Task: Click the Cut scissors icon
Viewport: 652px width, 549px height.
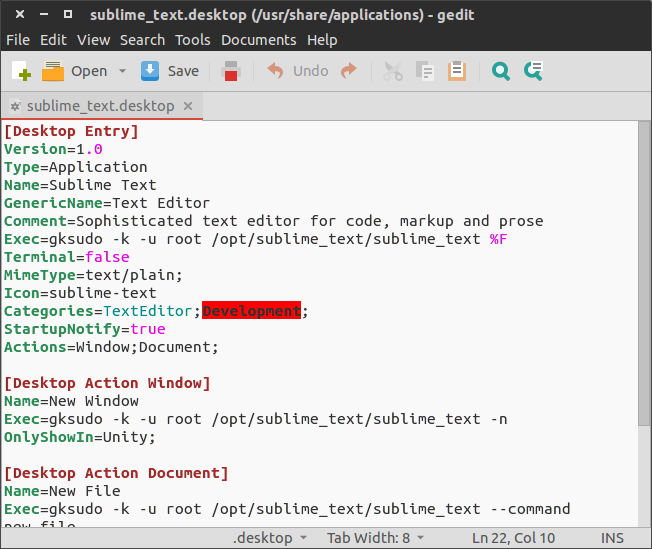Action: (x=393, y=71)
